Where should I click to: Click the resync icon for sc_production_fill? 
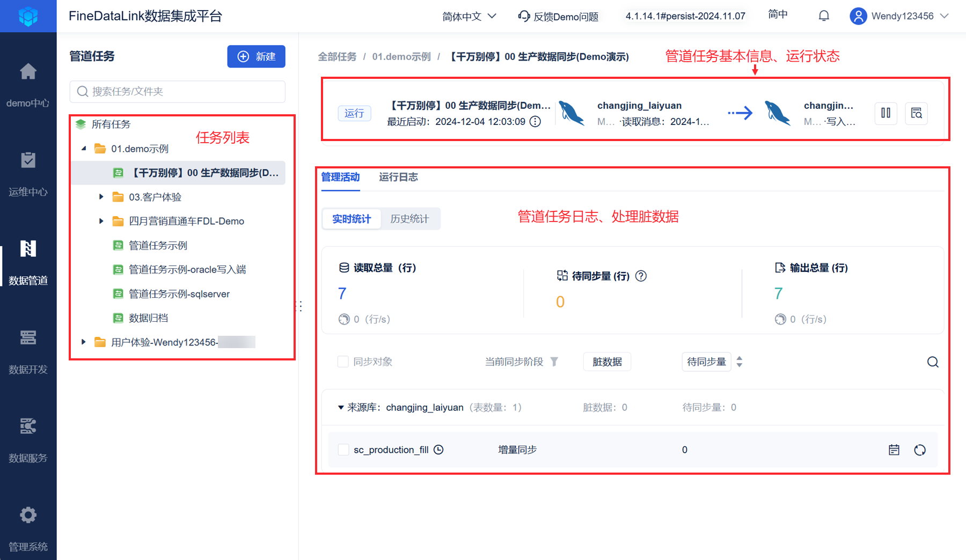(x=920, y=450)
